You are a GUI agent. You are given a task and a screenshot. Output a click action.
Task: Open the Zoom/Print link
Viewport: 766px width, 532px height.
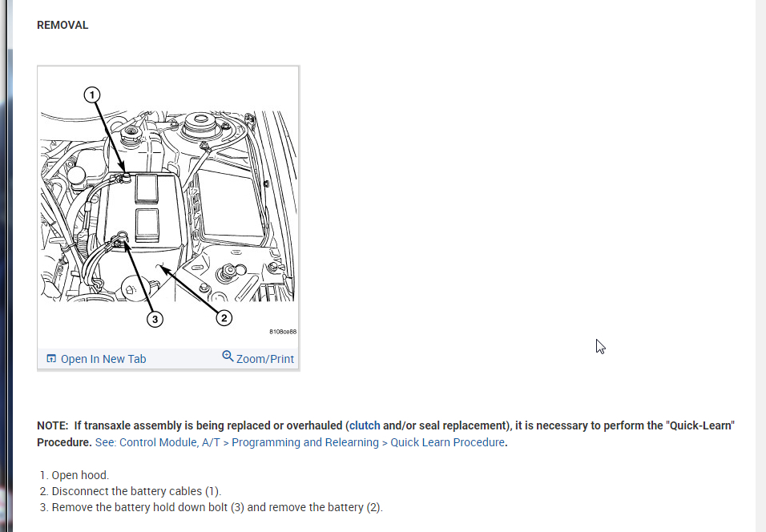click(264, 359)
